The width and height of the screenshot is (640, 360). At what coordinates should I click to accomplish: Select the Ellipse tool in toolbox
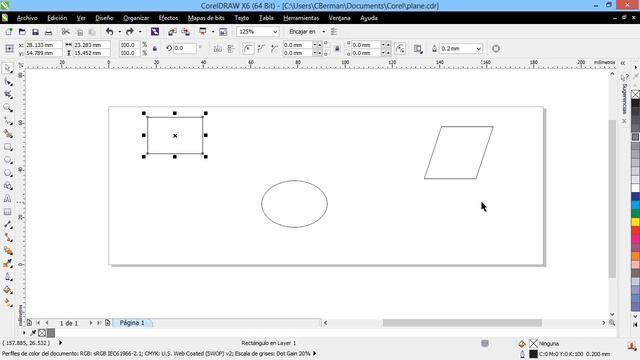point(8,160)
